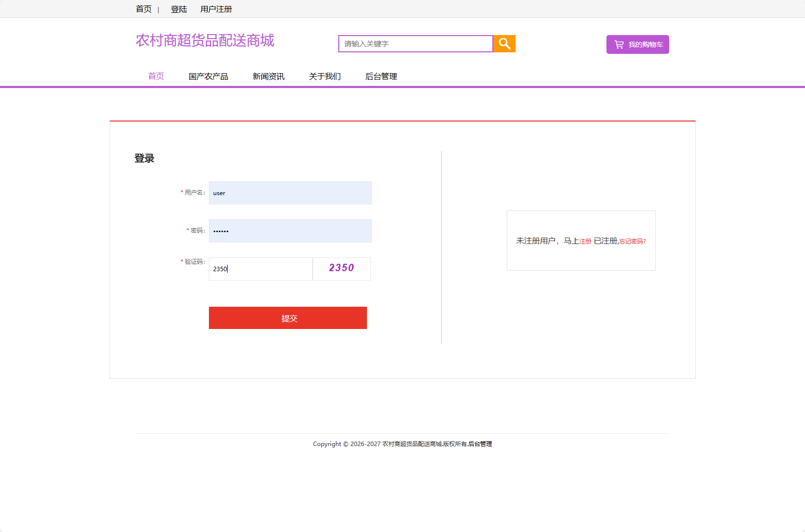805x532 pixels.
Task: Click the 农村商超货品配送商城 site logo
Action: click(204, 41)
